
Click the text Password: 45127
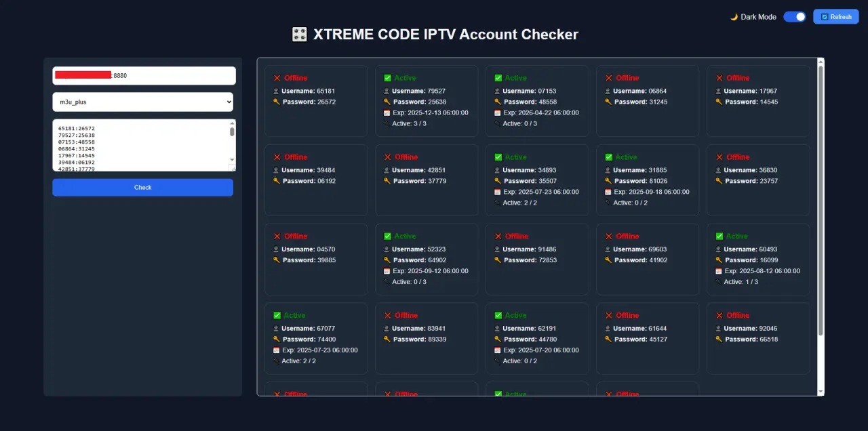coord(641,339)
